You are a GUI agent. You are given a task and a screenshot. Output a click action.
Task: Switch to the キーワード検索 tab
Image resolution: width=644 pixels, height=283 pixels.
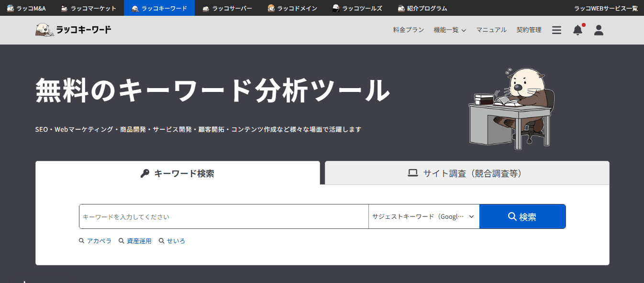[x=178, y=173]
